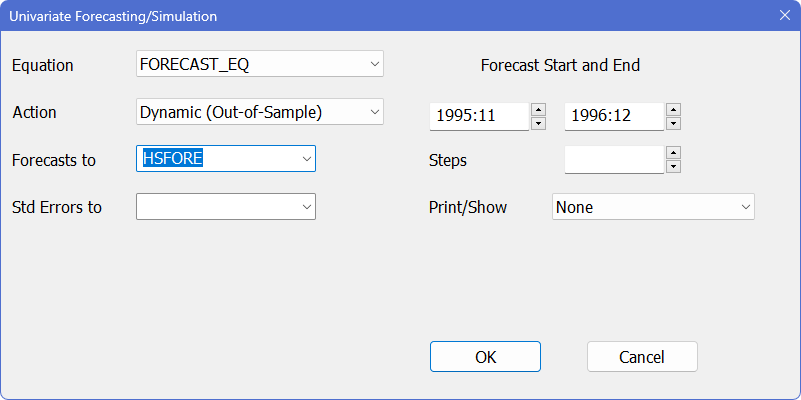Open the Print/Show options dropdown
The image size is (801, 400).
point(744,207)
